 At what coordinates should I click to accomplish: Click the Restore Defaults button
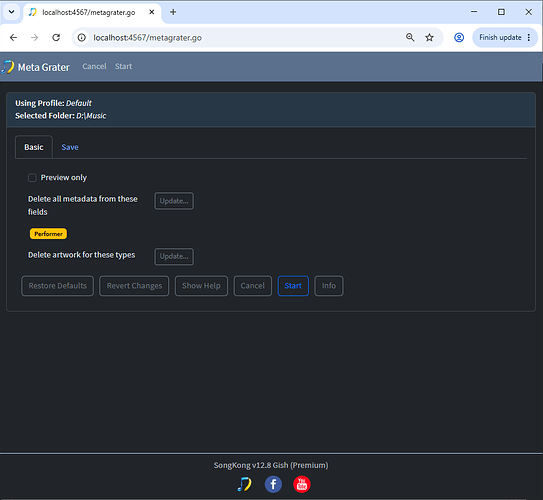tap(57, 286)
